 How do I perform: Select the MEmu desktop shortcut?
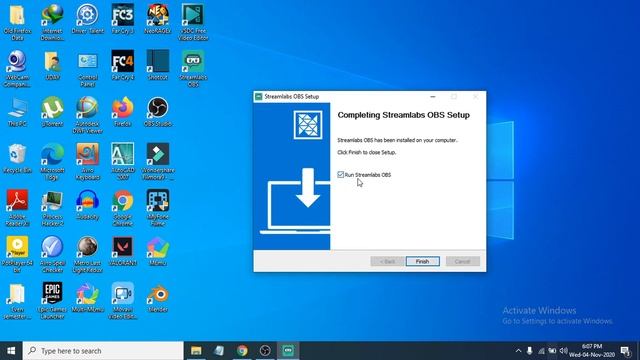coord(158,251)
